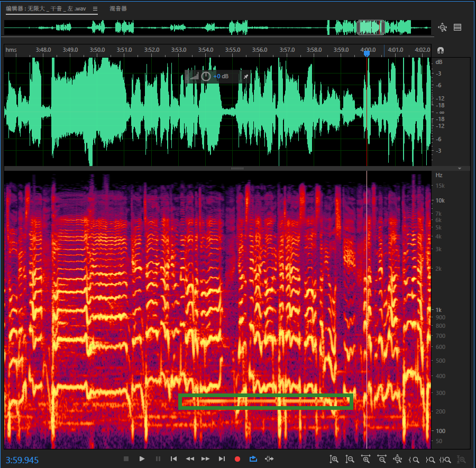Screen dimensions: 476x468
Task: Click the 3:59.945 timecode display
Action: point(22,460)
